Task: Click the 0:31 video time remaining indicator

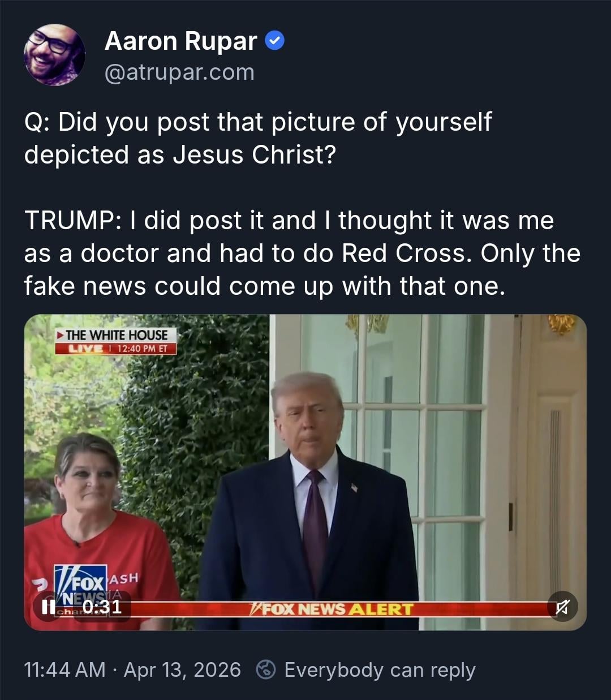Action: [x=102, y=607]
